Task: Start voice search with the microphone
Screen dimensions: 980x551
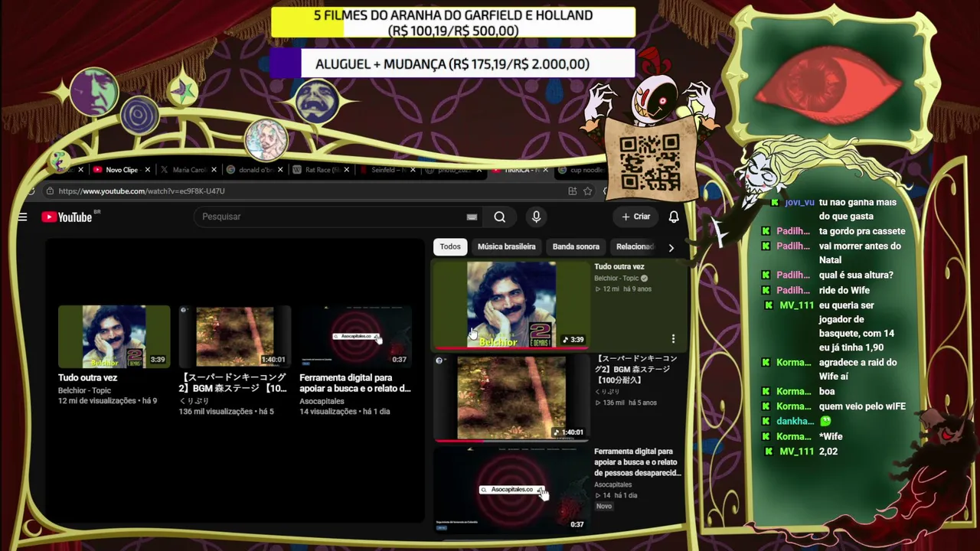Action: pyautogui.click(x=536, y=217)
